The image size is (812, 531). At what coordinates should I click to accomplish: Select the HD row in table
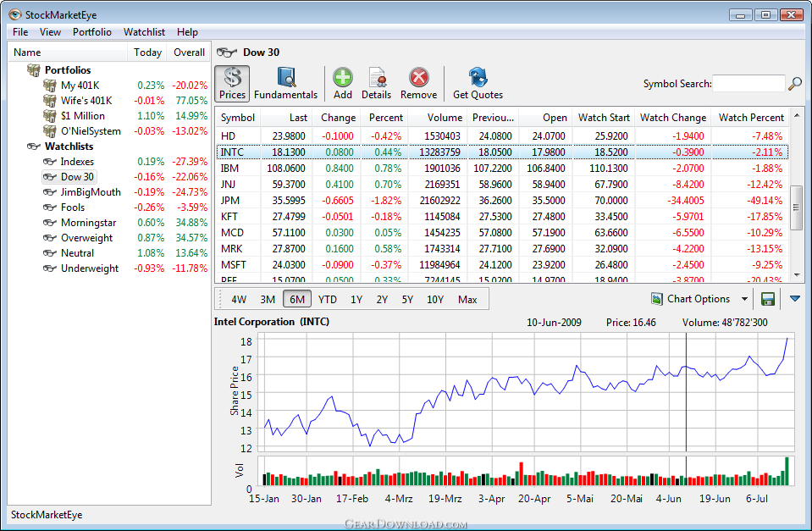(502, 136)
